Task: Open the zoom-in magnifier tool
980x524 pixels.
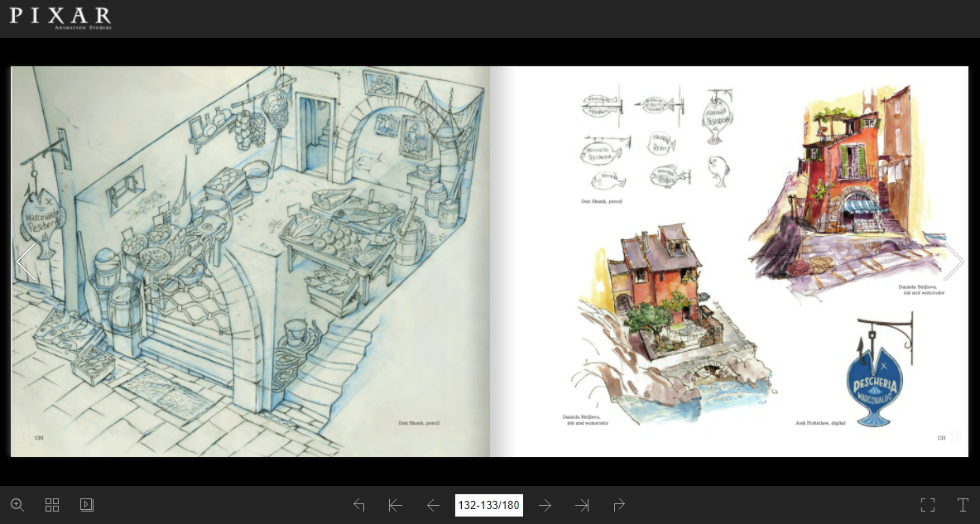Action: pyautogui.click(x=17, y=505)
